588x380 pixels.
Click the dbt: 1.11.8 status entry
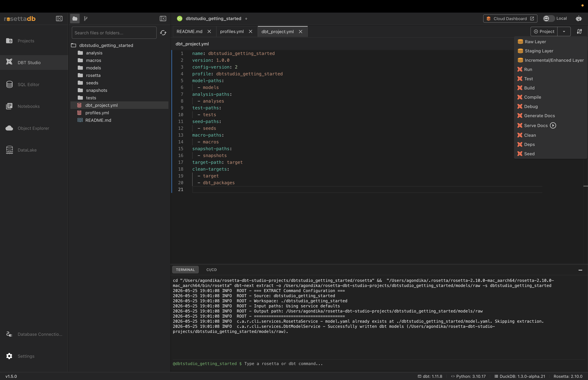click(430, 376)
